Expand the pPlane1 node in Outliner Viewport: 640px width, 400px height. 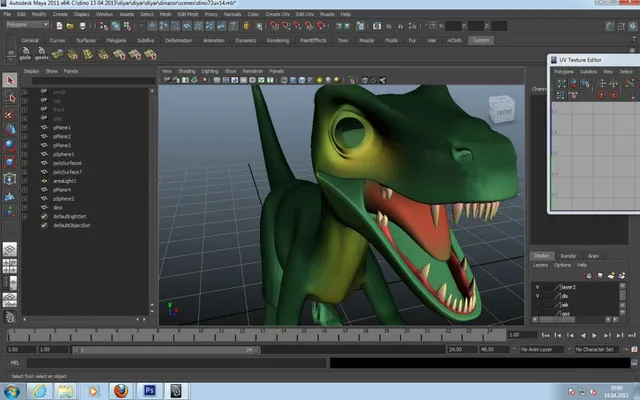[x=24, y=127]
